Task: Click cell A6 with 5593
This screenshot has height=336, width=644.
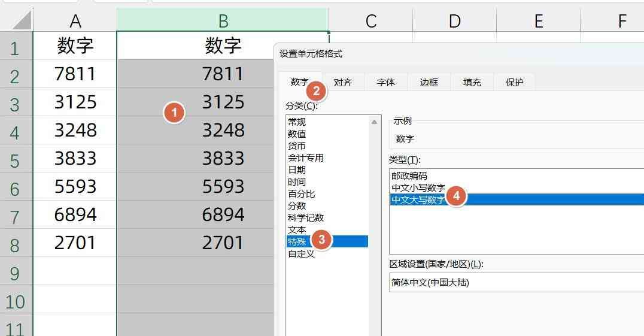Action: pyautogui.click(x=75, y=186)
